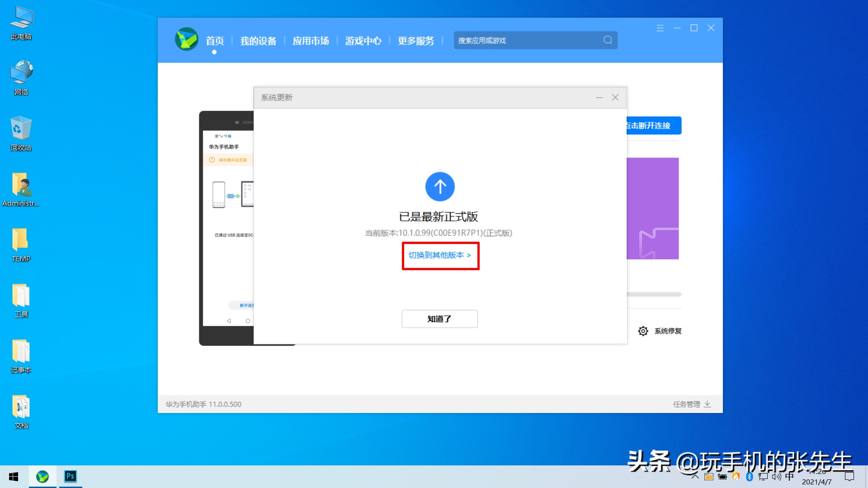This screenshot has width=868, height=488.
Task: Switch to 我的设备 tab
Action: coord(258,41)
